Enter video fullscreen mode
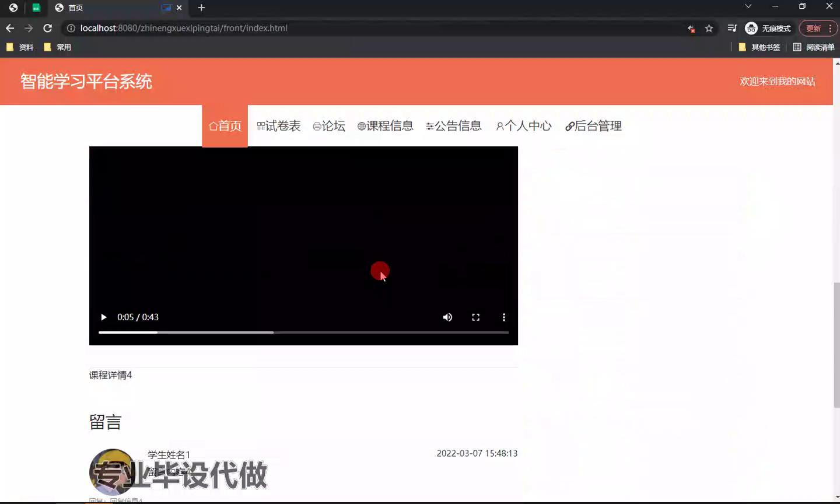The image size is (840, 504). (x=475, y=317)
